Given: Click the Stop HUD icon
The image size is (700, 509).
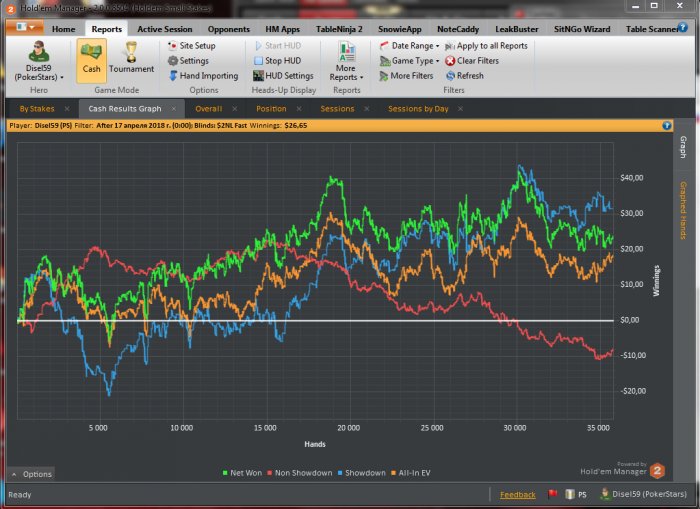Looking at the screenshot, I should (x=259, y=61).
